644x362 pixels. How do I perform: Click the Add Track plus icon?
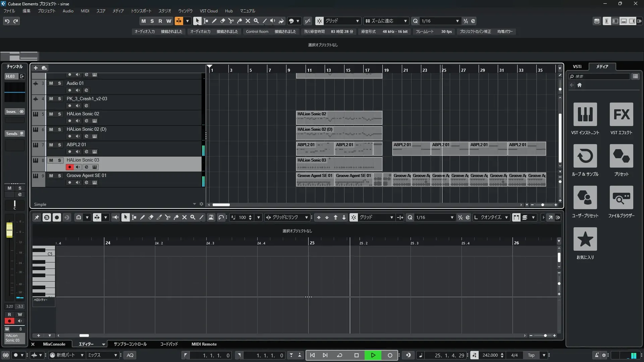pyautogui.click(x=36, y=68)
